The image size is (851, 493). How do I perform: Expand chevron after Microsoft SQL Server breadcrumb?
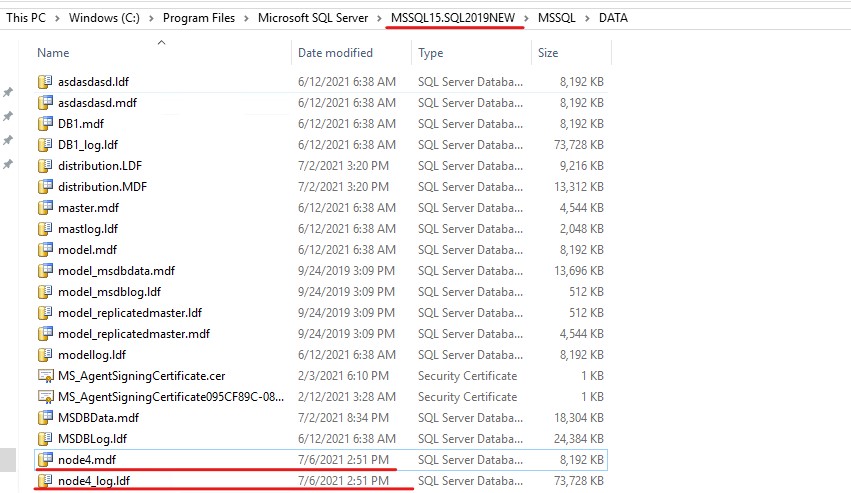(379, 18)
